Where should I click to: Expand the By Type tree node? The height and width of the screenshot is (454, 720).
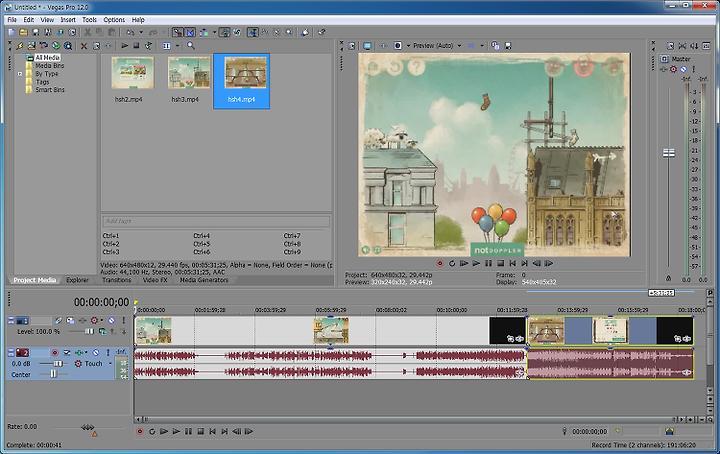click(20, 74)
